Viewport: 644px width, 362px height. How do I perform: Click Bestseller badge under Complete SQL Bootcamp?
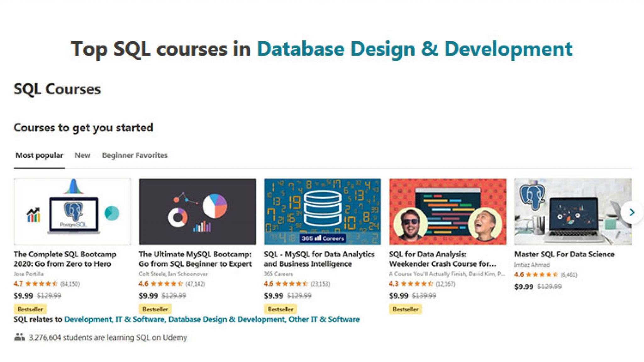coord(30,309)
